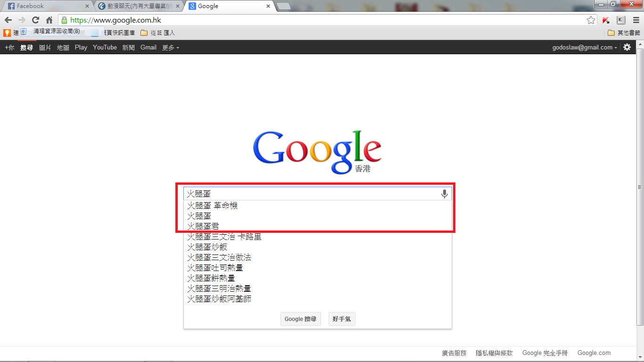Open a new tab with the tab button
This screenshot has height=362, width=644.
pyautogui.click(x=284, y=6)
